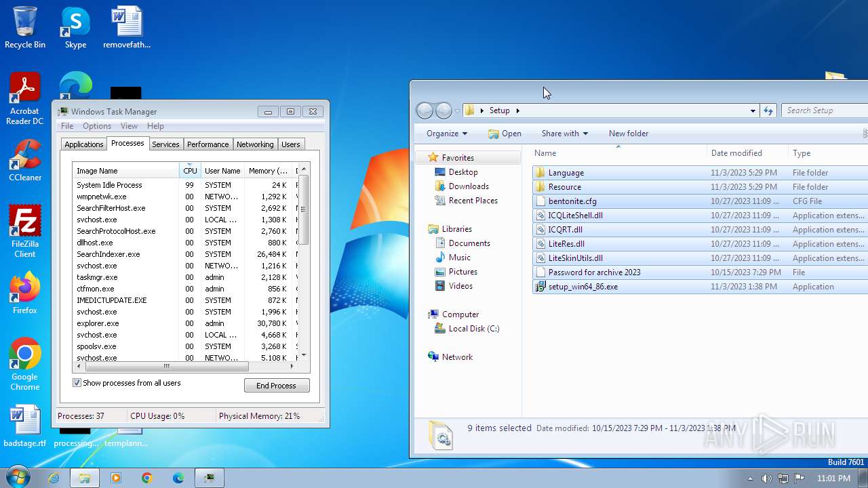Open Internet Explorer from the taskbar

pos(54,478)
